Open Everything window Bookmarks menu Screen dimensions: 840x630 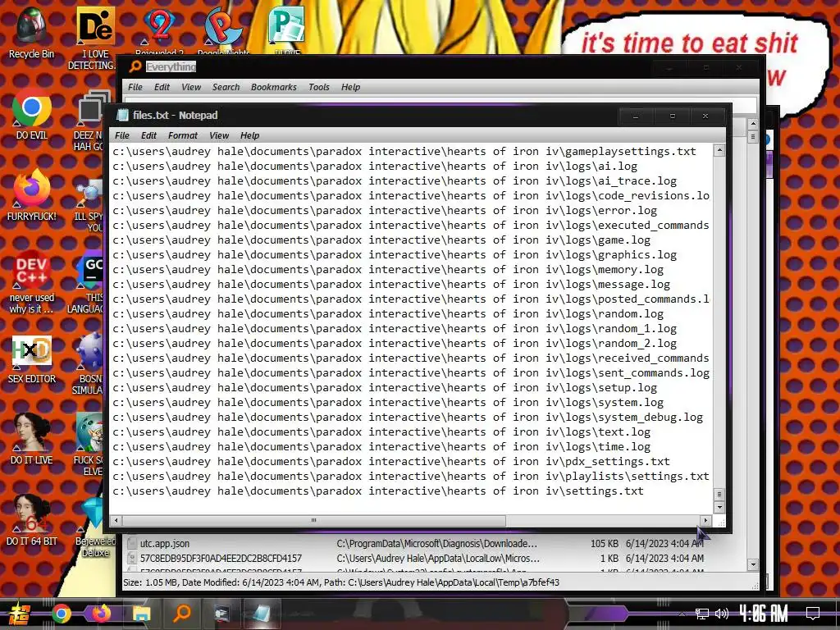[273, 87]
